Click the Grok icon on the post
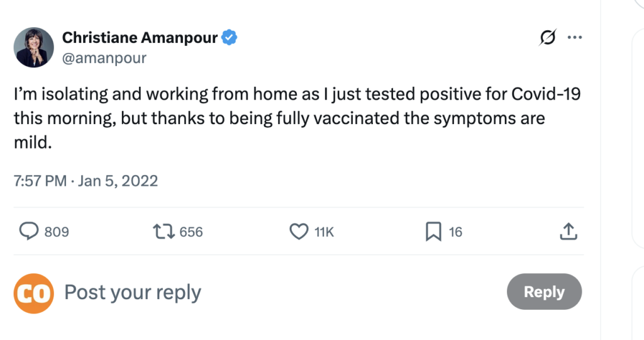Image resolution: width=644 pixels, height=340 pixels. click(x=547, y=38)
